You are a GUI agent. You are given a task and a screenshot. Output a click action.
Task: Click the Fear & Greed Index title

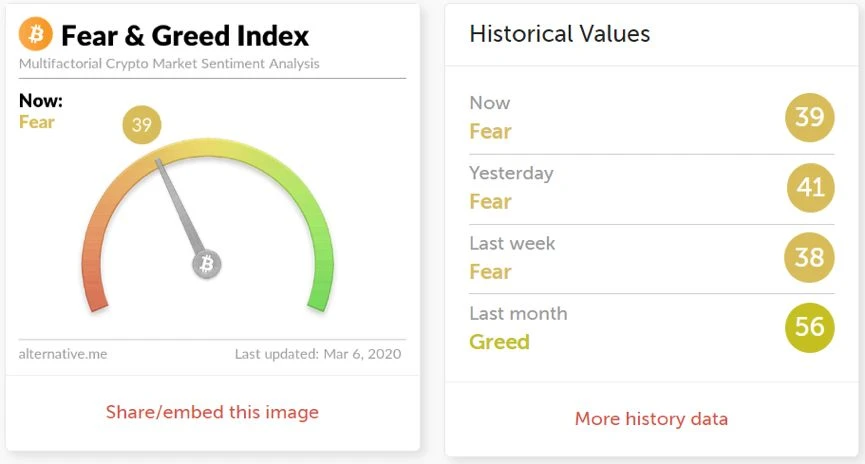pos(185,36)
